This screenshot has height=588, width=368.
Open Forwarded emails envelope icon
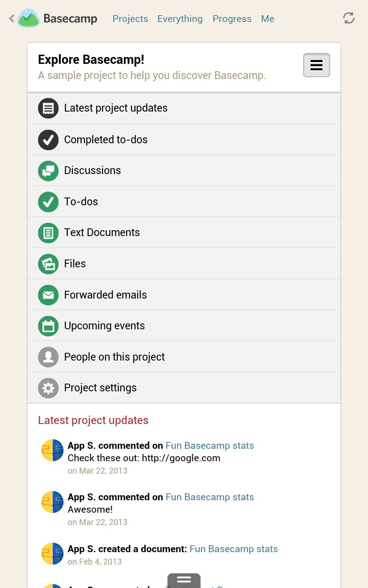point(48,294)
